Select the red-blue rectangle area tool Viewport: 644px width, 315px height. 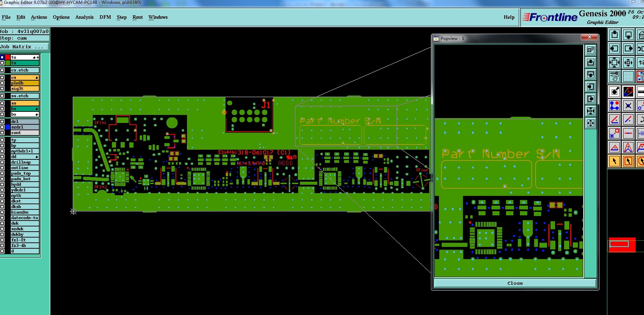pos(628,92)
